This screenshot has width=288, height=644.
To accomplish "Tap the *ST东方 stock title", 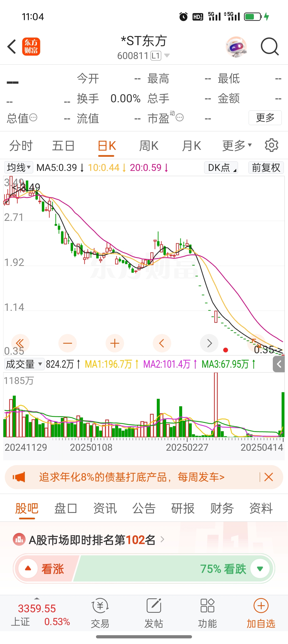I will point(144,41).
